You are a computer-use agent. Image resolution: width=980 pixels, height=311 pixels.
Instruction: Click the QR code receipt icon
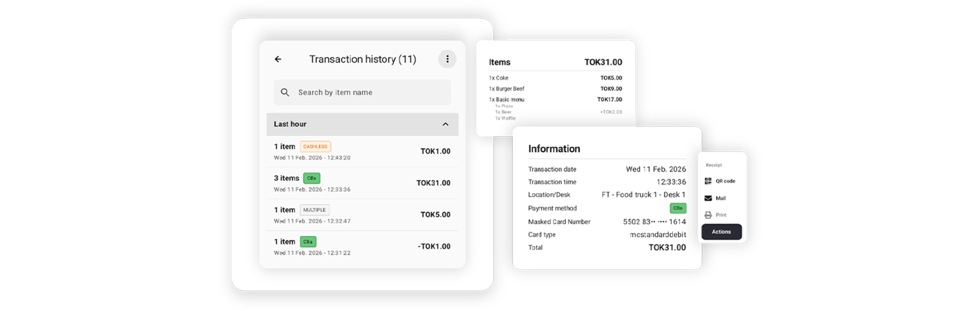click(x=708, y=181)
